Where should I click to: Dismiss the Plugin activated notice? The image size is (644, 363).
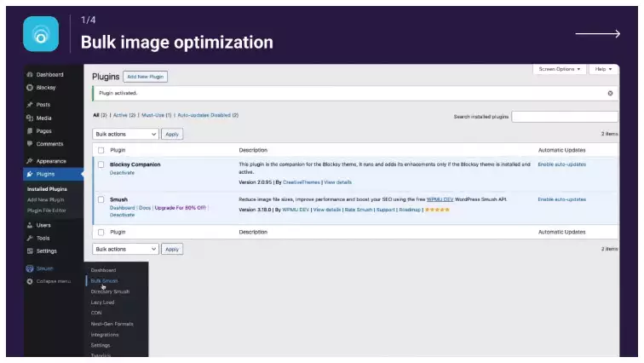pyautogui.click(x=610, y=93)
